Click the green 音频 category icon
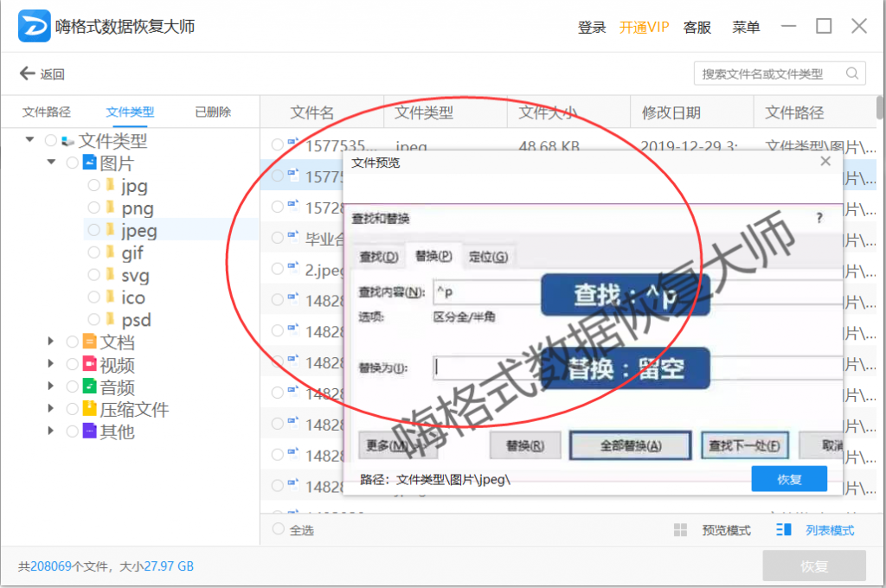Viewport: 886px width, 588px height. [x=89, y=386]
